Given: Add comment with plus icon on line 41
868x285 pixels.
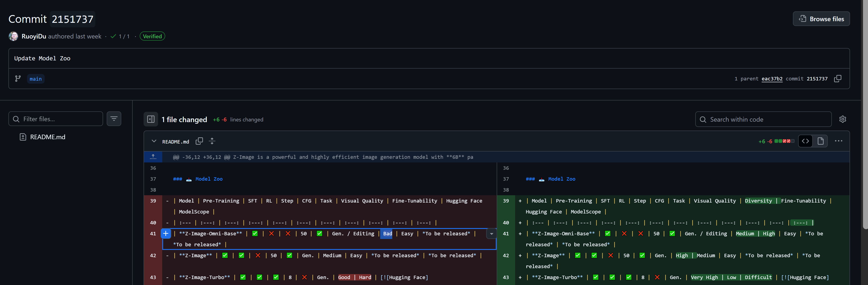Looking at the screenshot, I should [166, 233].
